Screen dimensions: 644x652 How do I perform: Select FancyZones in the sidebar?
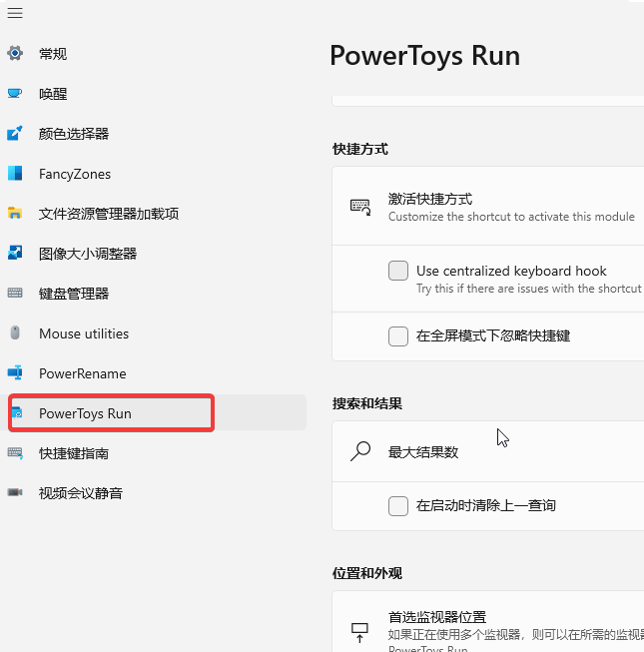(153, 173)
